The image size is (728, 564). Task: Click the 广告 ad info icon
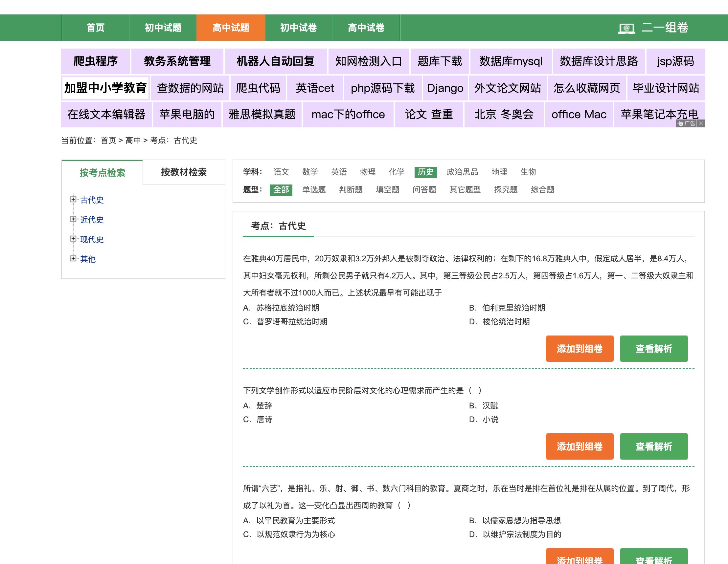pyautogui.click(x=686, y=123)
